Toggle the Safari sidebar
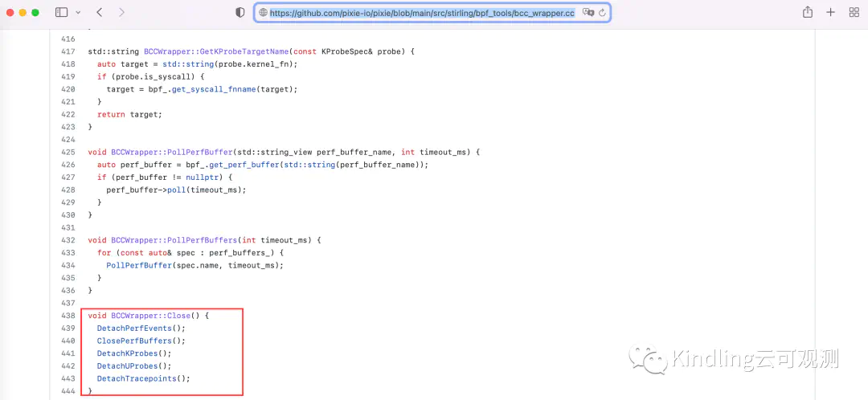This screenshot has width=868, height=400. [x=62, y=13]
